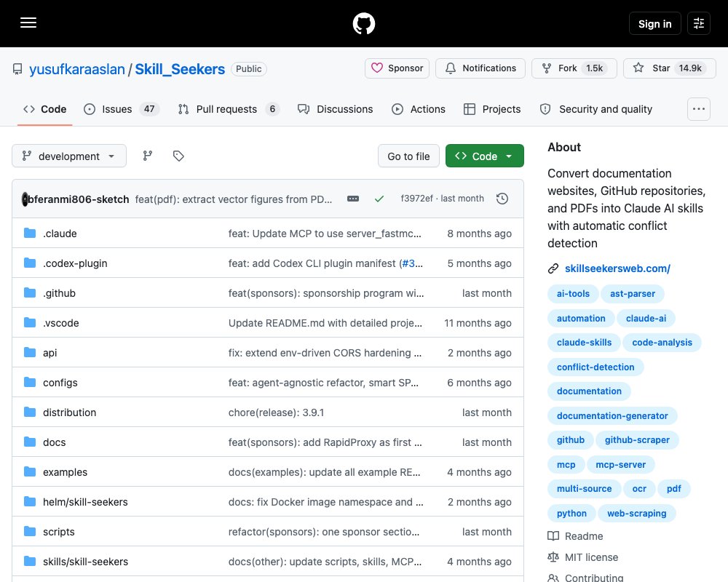The width and height of the screenshot is (728, 582).
Task: Select the documentation-generator topic tag
Action: 612,416
